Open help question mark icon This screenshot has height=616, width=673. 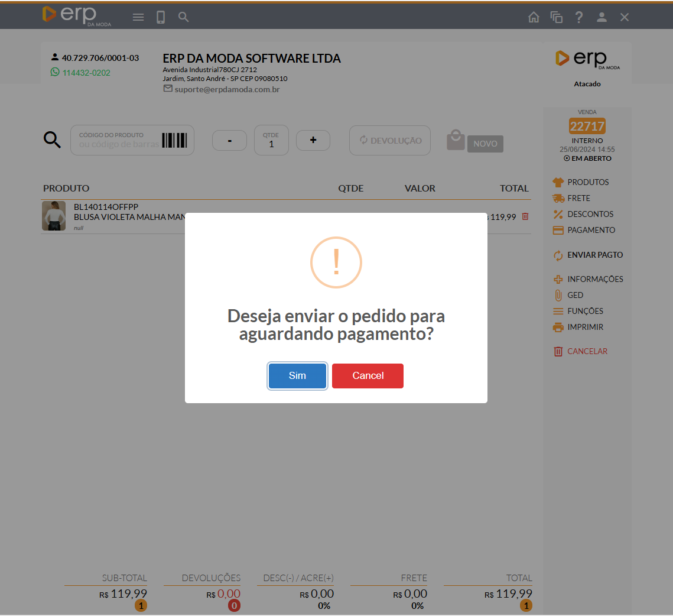tap(579, 17)
